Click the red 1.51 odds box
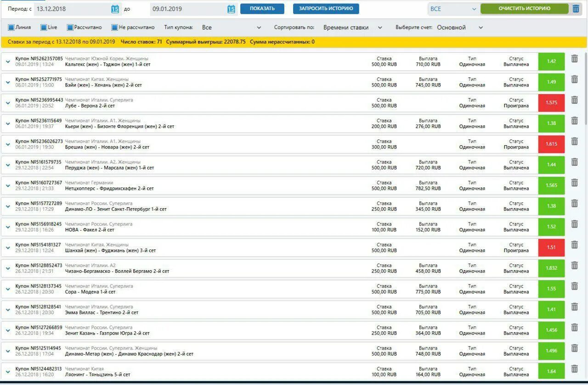This screenshot has width=588, height=385. [552, 248]
